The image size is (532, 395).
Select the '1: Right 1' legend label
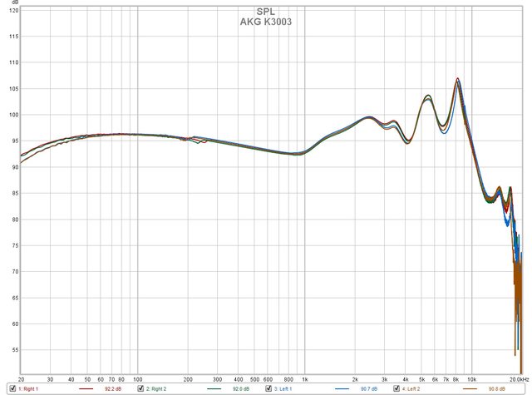click(x=29, y=388)
